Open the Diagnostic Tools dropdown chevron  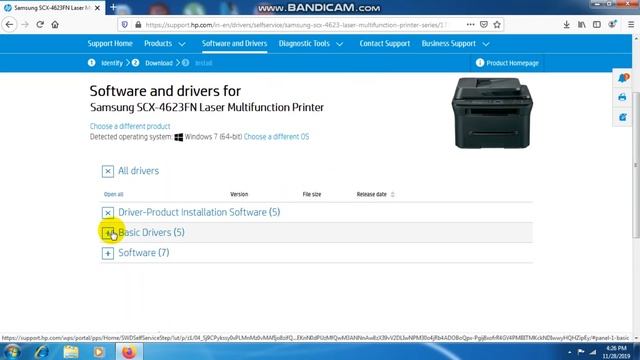(x=340, y=44)
